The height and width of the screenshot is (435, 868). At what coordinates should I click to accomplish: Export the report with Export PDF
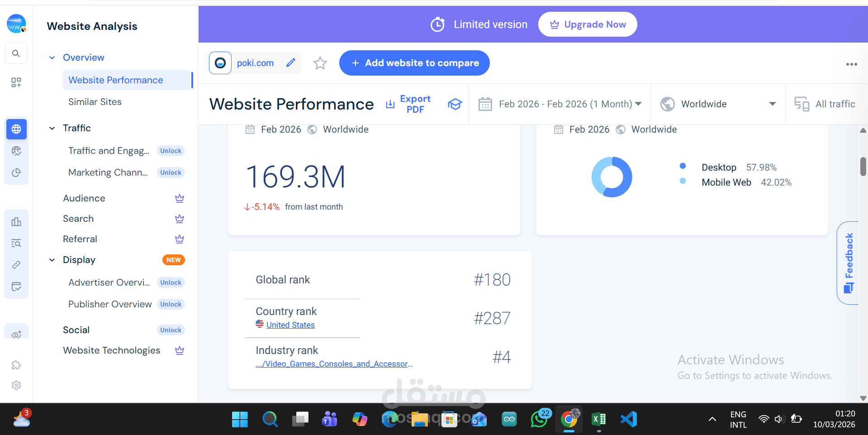[x=408, y=104]
